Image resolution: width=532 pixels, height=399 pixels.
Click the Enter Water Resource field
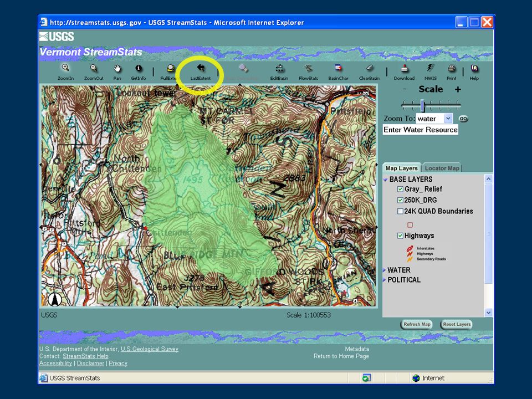[421, 130]
